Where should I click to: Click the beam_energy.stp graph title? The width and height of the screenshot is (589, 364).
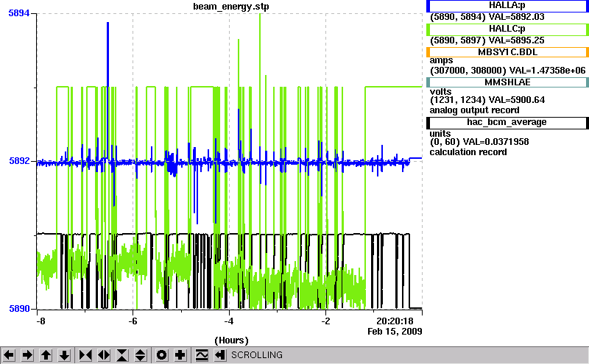point(231,7)
